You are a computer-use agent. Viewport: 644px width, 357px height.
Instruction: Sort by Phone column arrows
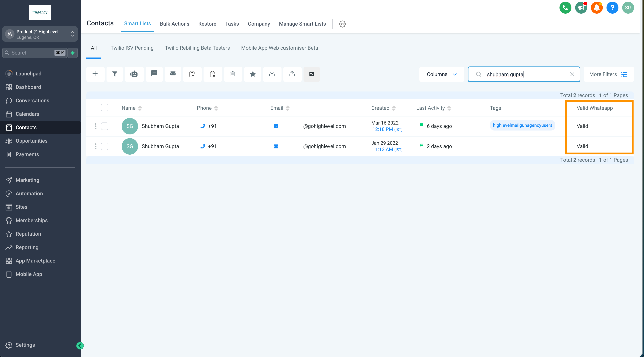[x=216, y=108]
